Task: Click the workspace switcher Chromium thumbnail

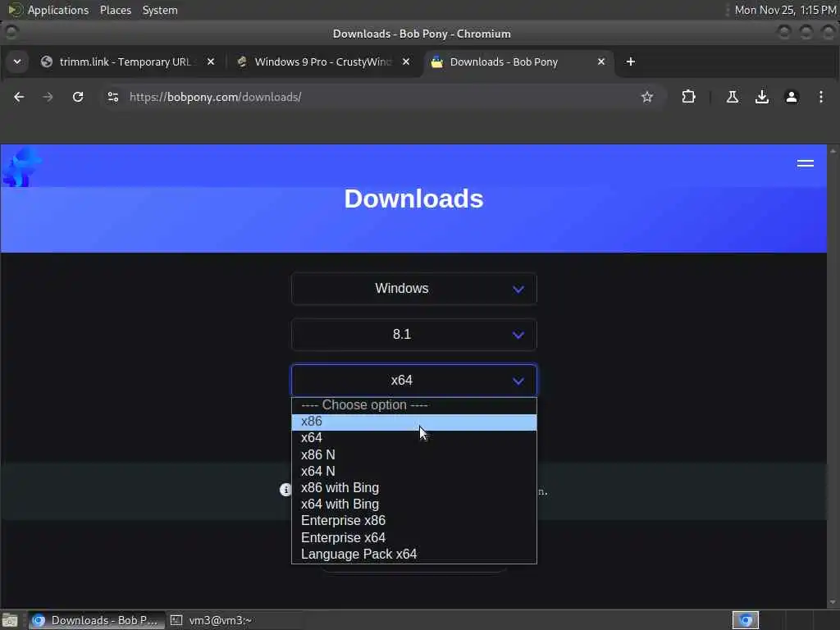Action: (x=745, y=620)
